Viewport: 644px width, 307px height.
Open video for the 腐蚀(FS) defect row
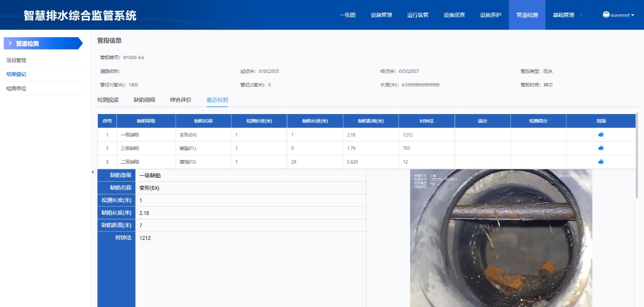click(601, 162)
